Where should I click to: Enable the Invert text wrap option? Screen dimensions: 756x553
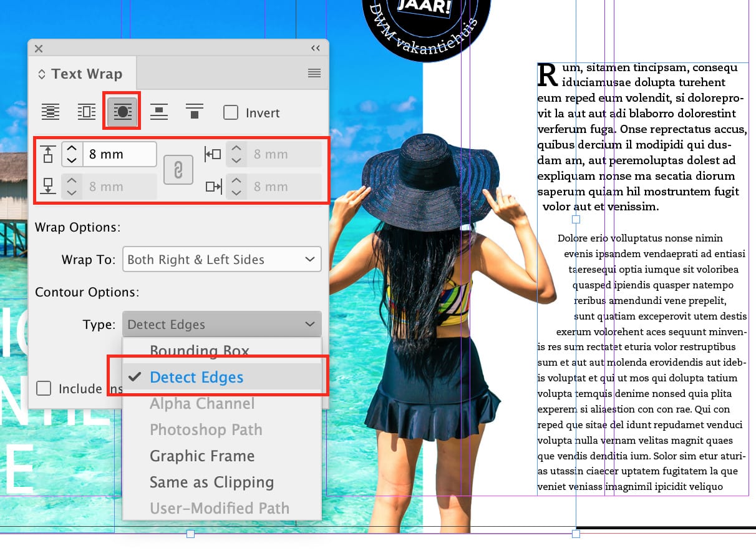coord(230,112)
